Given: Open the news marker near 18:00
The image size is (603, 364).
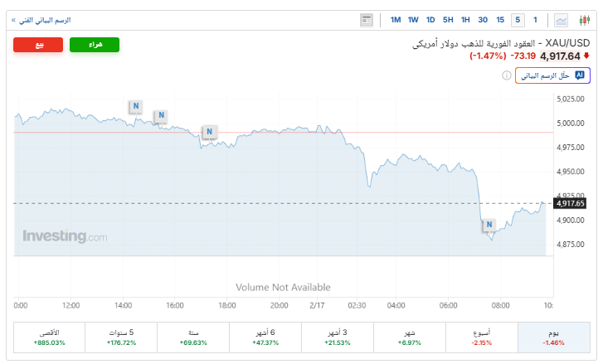Looking at the screenshot, I should (210, 132).
